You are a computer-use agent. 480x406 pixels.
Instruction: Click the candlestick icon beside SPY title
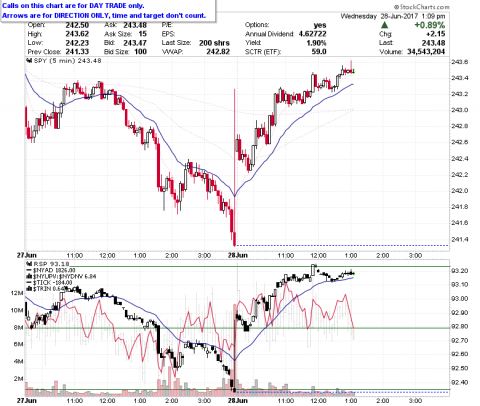click(x=29, y=61)
